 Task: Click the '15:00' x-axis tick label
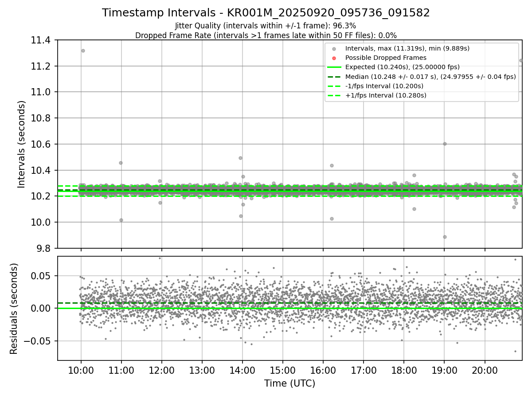pyautogui.click(x=283, y=370)
